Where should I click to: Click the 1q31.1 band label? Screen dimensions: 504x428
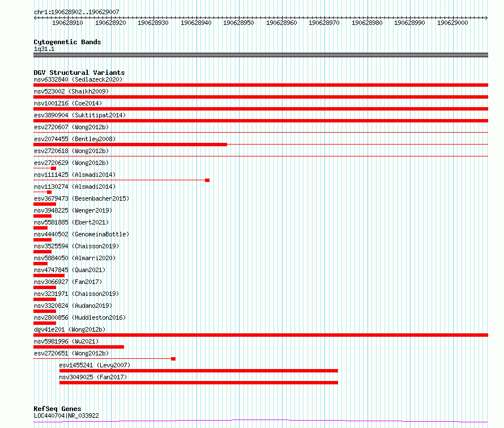[44, 49]
